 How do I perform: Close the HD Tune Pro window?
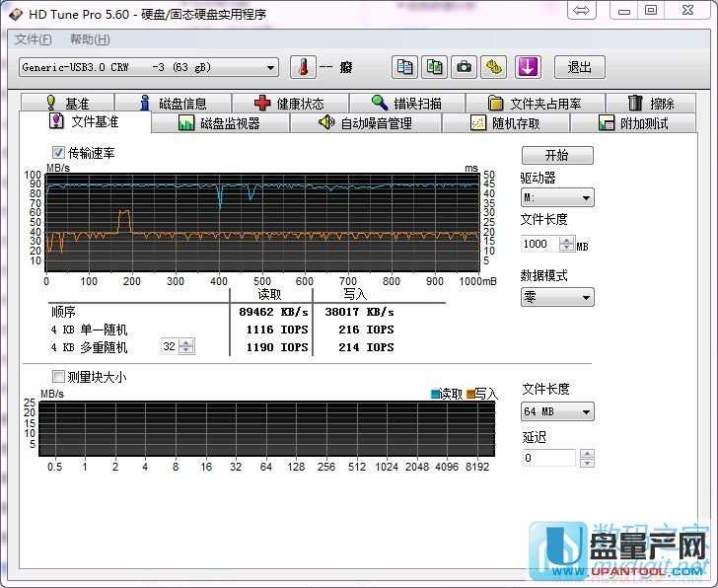(x=687, y=11)
